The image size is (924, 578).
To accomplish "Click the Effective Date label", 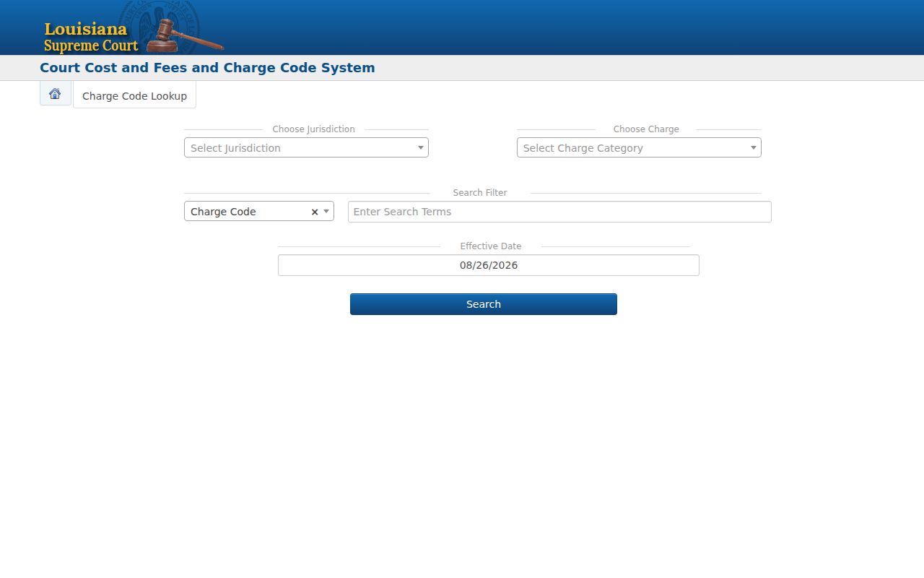I will pyautogui.click(x=491, y=246).
